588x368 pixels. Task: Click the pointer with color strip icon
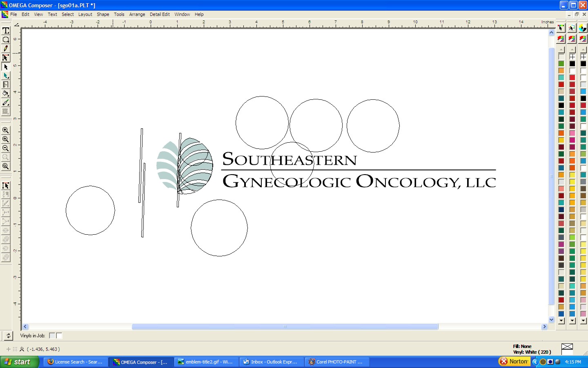pos(561,28)
